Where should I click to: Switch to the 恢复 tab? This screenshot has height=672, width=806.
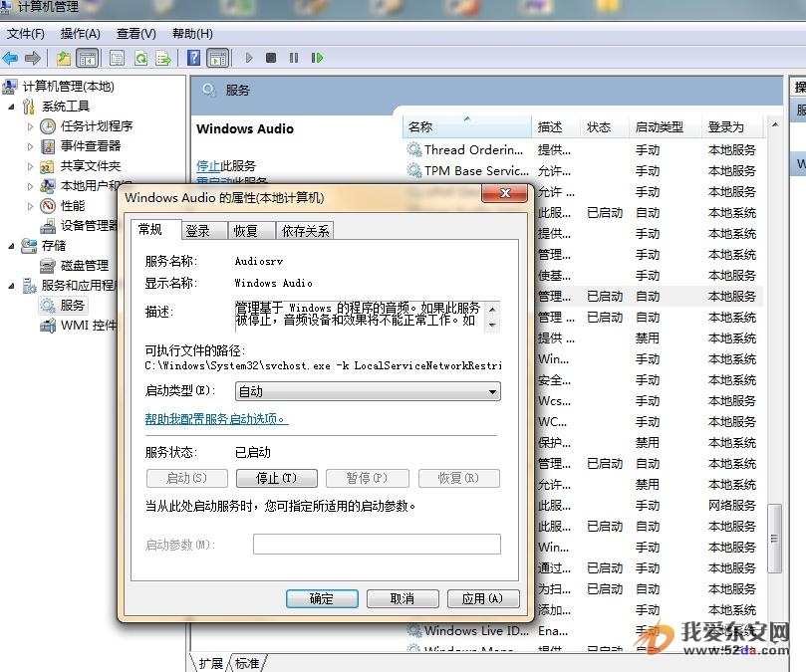pos(251,231)
